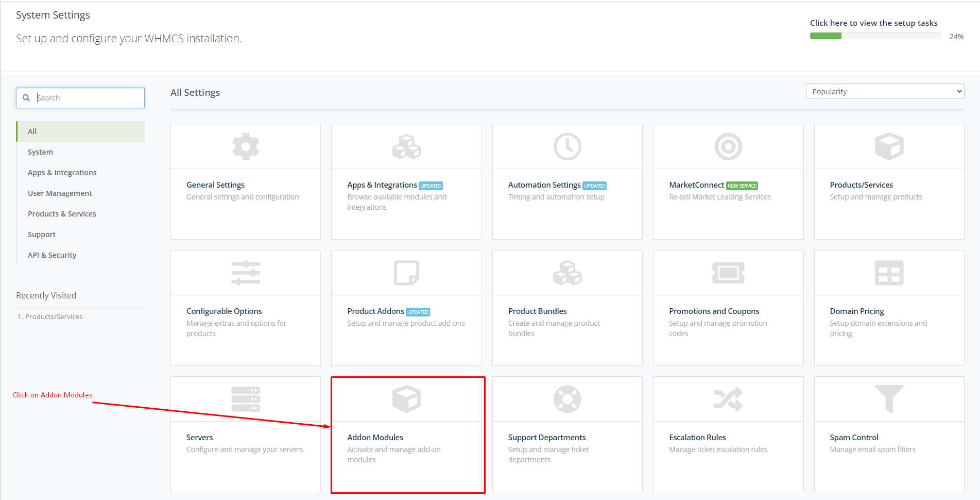Click the General Settings gear icon
This screenshot has width=980, height=500.
pos(246,146)
